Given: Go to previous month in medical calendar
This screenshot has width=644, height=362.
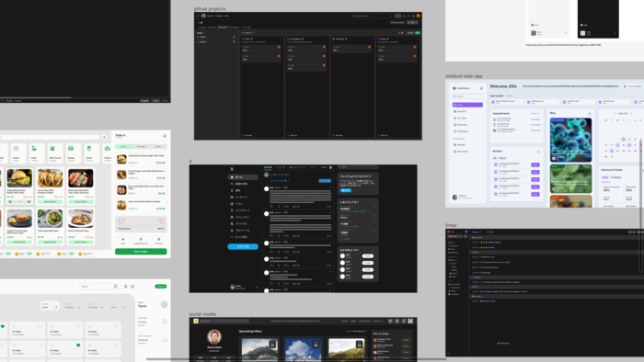Looking at the screenshot, I should click(x=615, y=114).
